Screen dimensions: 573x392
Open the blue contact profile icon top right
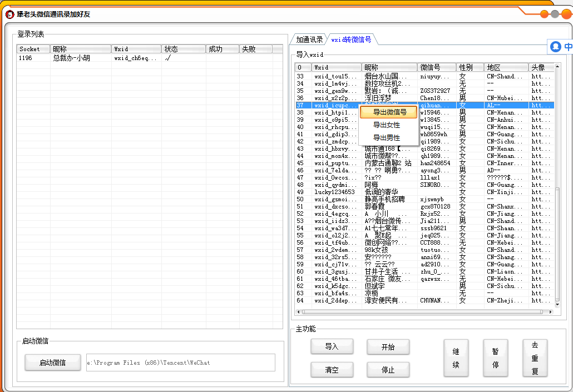pyautogui.click(x=555, y=47)
